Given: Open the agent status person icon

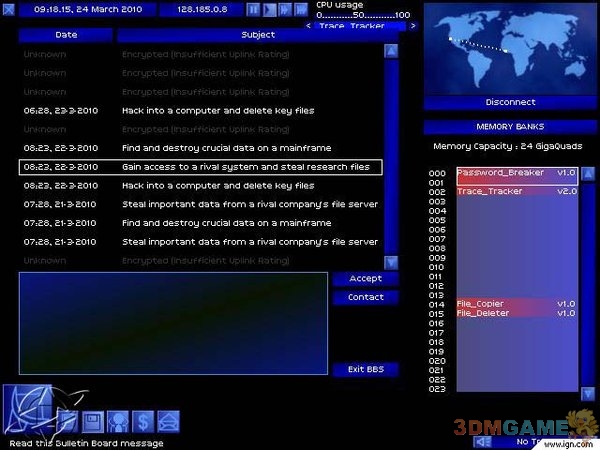Looking at the screenshot, I should pyautogui.click(x=117, y=421).
